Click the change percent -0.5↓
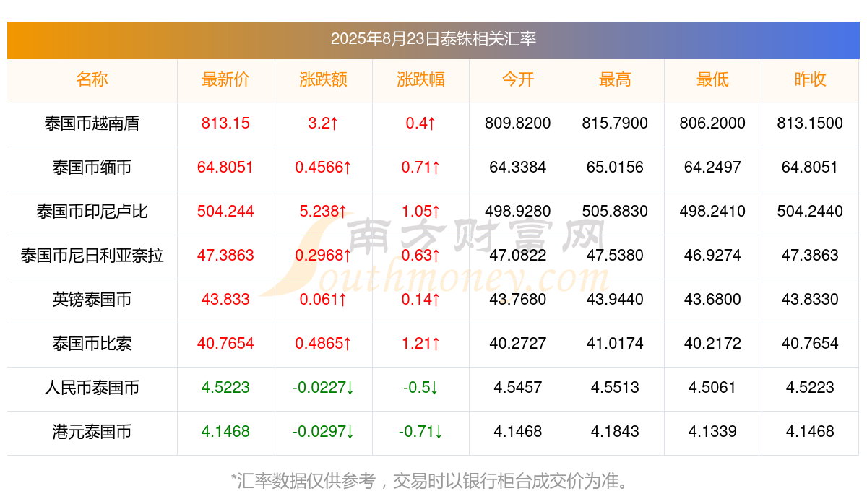The image size is (867, 504). point(420,388)
